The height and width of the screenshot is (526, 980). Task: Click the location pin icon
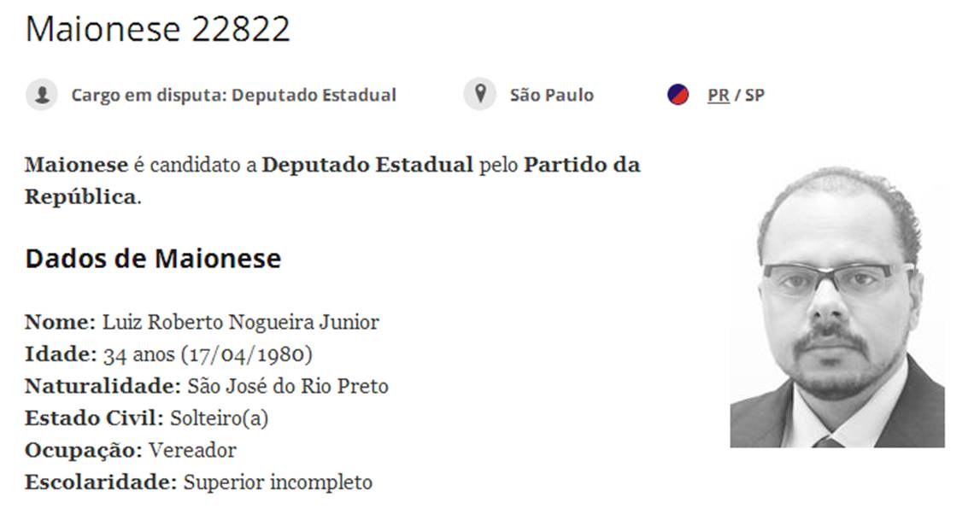click(x=480, y=94)
